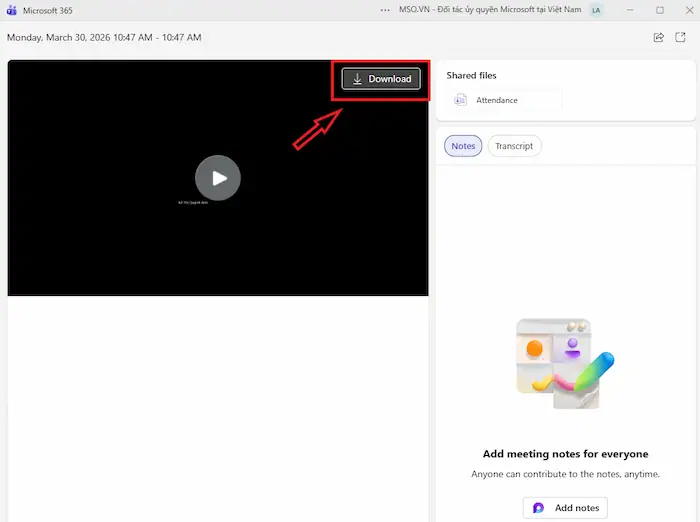This screenshot has width=700, height=522.
Task: Click the 'Add meeting notes for everyone' heading
Action: pos(565,453)
